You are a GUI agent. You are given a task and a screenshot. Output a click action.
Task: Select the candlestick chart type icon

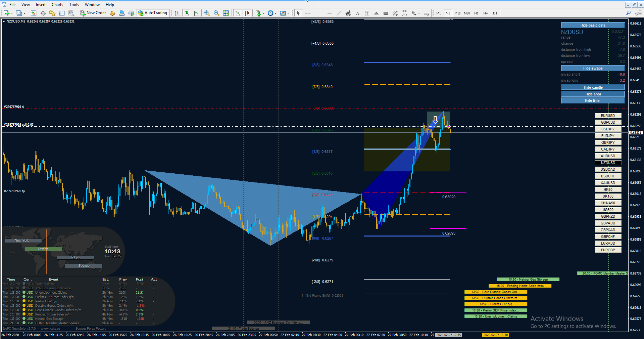[187, 13]
